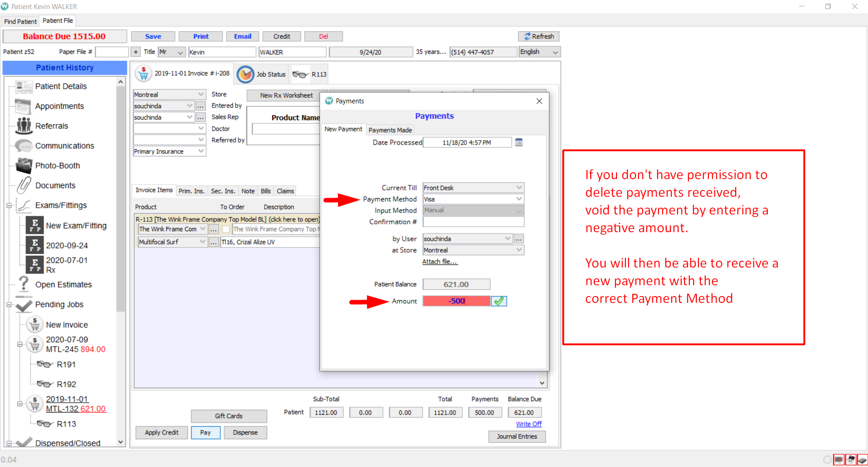
Task: Open Documents via the paperclip icon
Action: pos(24,185)
